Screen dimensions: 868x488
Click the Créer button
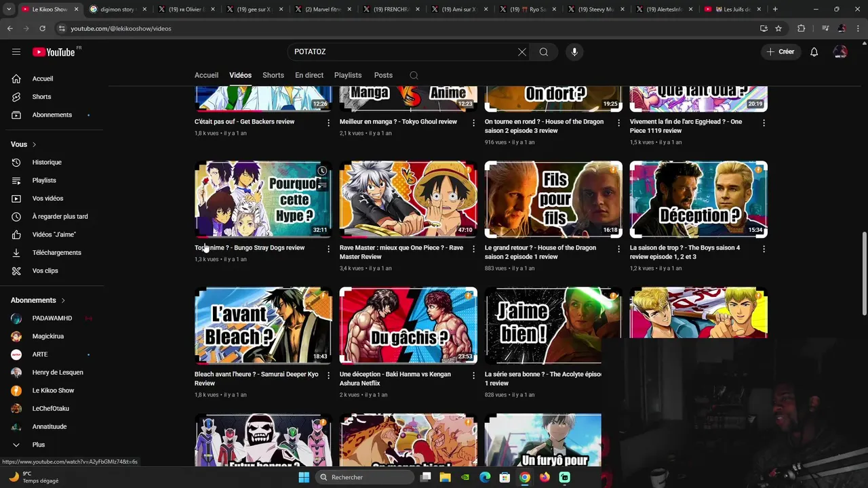pos(780,52)
